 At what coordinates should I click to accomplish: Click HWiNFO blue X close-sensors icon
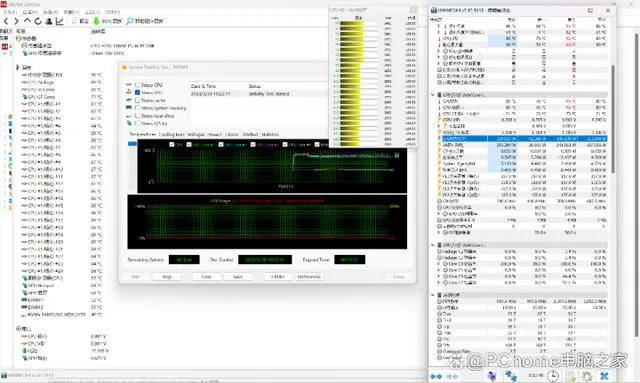coord(604,376)
